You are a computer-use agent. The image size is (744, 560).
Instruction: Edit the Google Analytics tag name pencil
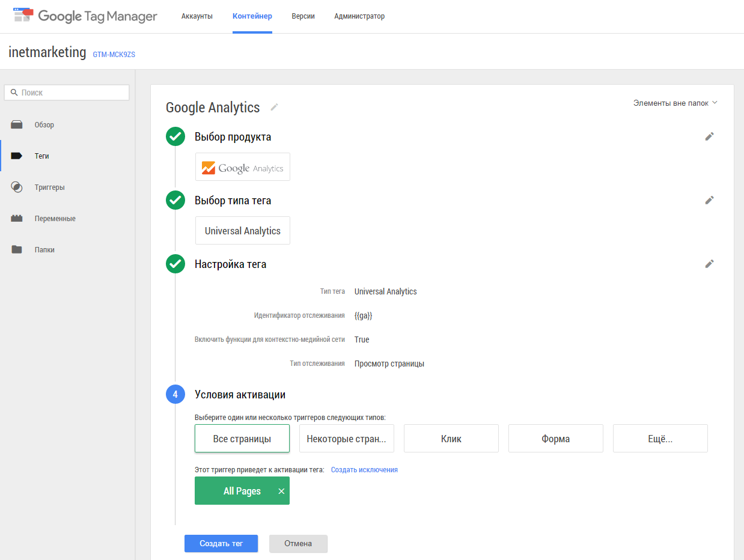coord(275,107)
